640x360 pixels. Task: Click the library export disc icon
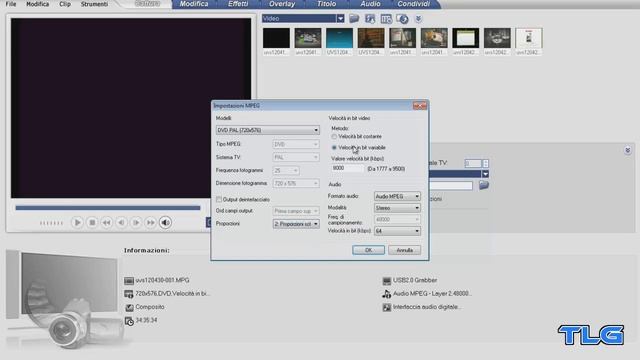(x=402, y=19)
